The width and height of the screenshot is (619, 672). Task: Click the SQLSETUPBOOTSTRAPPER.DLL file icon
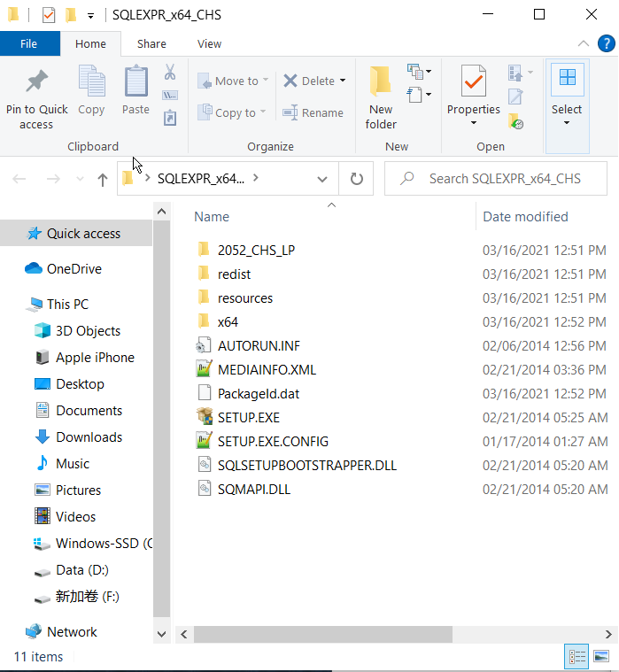(204, 465)
